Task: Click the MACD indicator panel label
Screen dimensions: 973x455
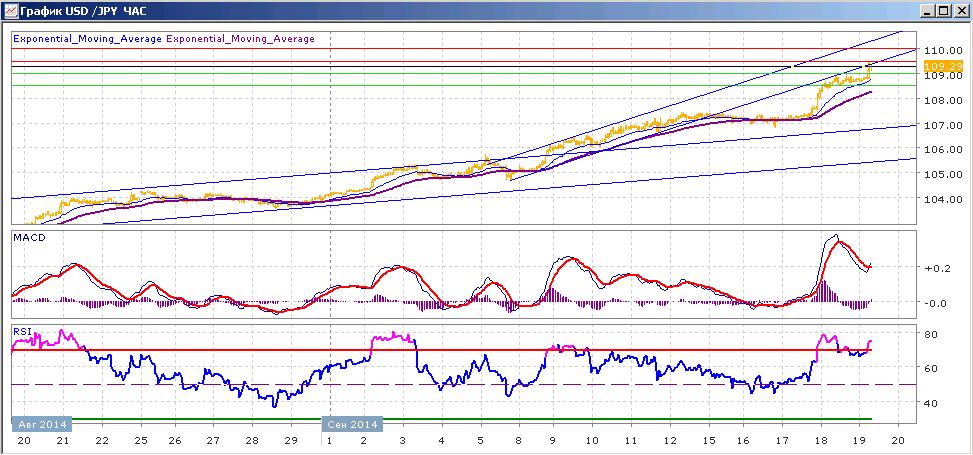Action: [x=24, y=238]
